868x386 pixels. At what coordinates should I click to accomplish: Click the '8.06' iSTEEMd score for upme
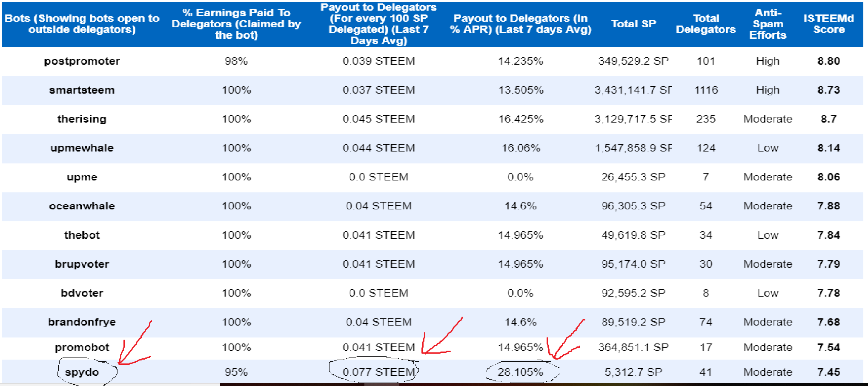click(x=829, y=177)
